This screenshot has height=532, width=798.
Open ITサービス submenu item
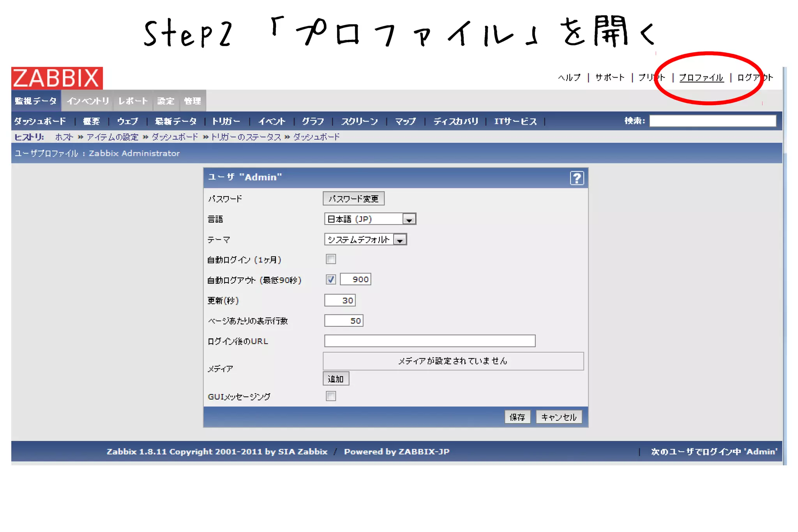click(516, 121)
